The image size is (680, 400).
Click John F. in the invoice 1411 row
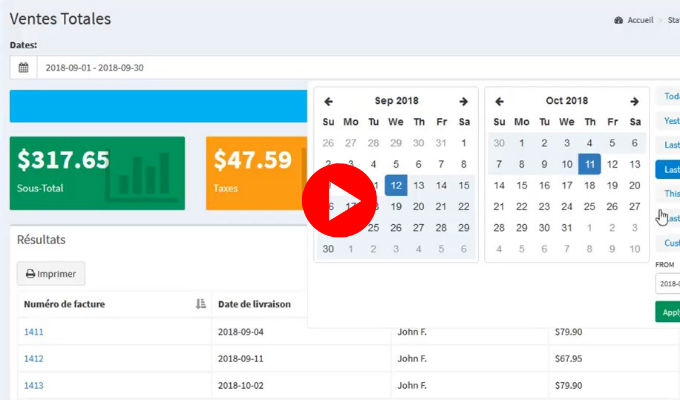[412, 332]
